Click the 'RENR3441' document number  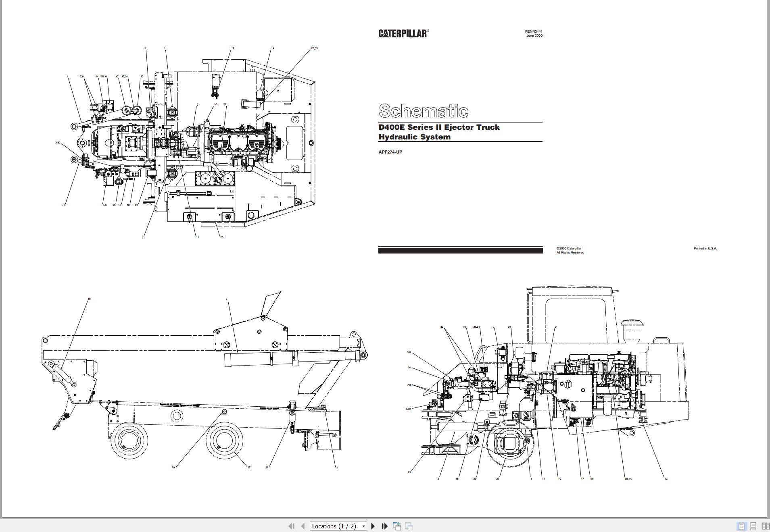534,31
